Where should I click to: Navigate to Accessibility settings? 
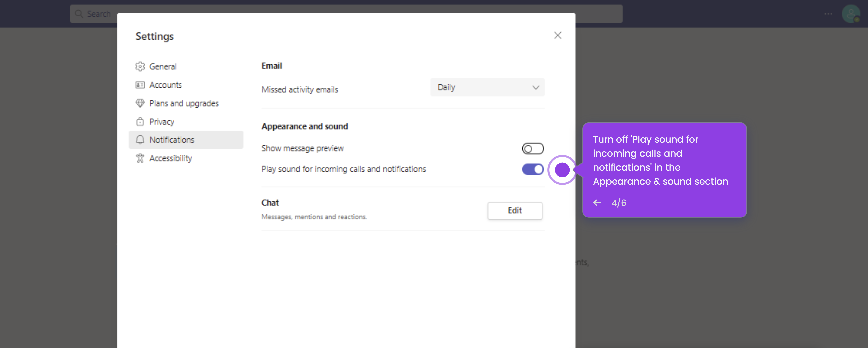171,158
